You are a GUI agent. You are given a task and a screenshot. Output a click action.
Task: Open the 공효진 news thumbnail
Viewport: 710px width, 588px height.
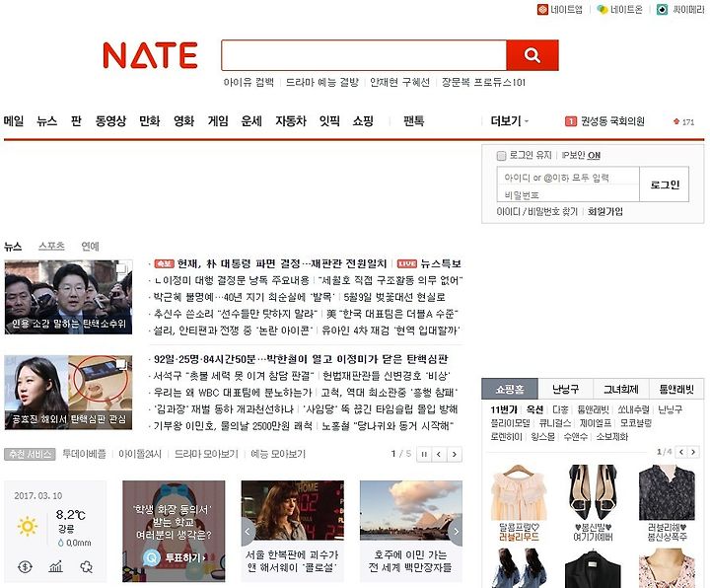point(68,393)
